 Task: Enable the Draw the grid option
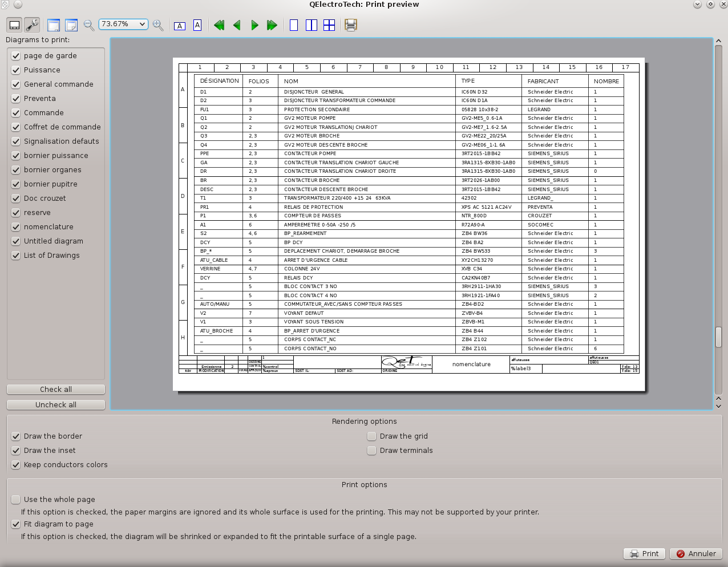click(371, 436)
